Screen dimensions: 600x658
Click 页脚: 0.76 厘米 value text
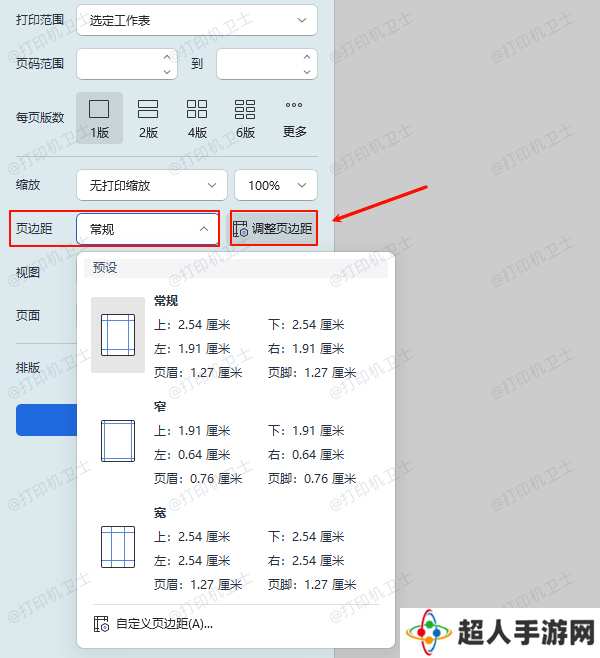(x=312, y=478)
